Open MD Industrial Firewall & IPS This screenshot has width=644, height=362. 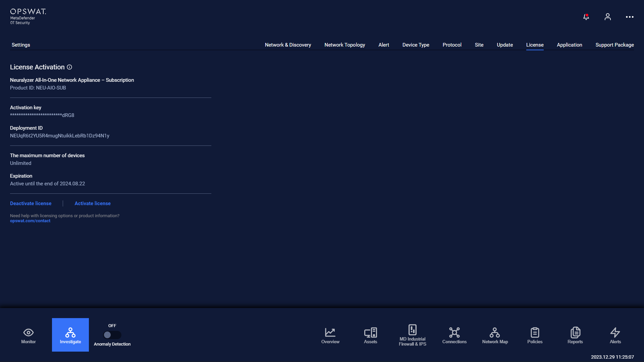coord(413,335)
